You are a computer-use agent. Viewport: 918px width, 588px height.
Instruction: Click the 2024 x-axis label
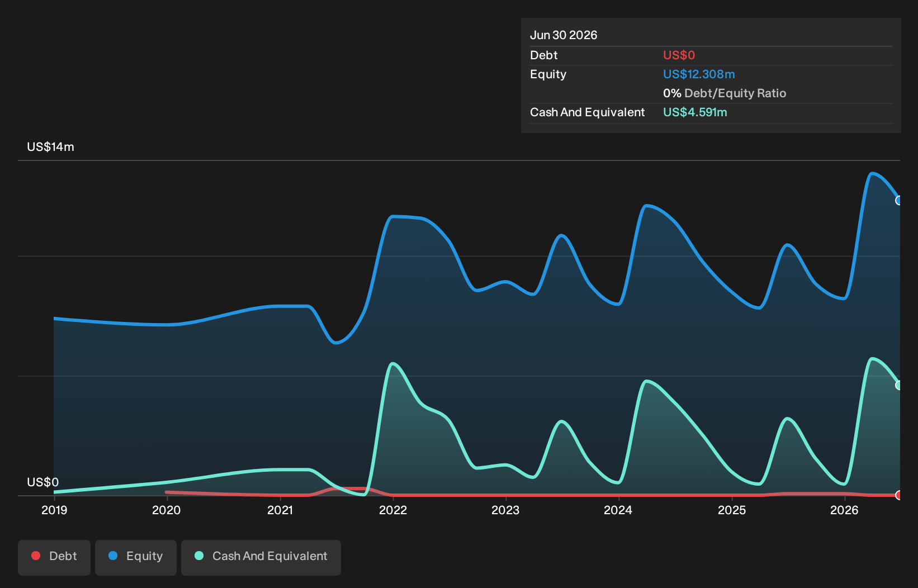618,510
